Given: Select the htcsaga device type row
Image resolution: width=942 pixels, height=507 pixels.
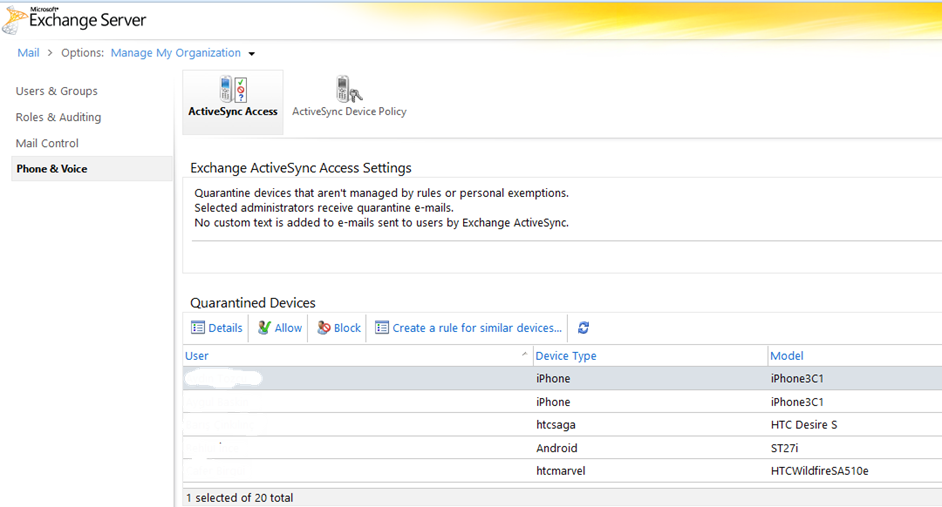Looking at the screenshot, I should coord(562,425).
